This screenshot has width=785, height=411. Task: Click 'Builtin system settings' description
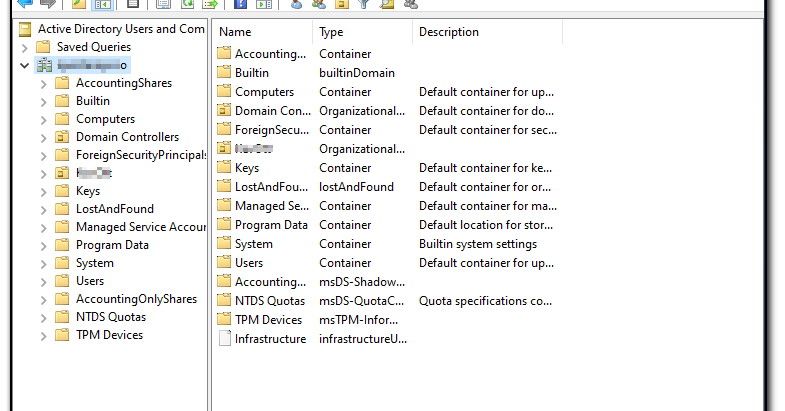[478, 244]
